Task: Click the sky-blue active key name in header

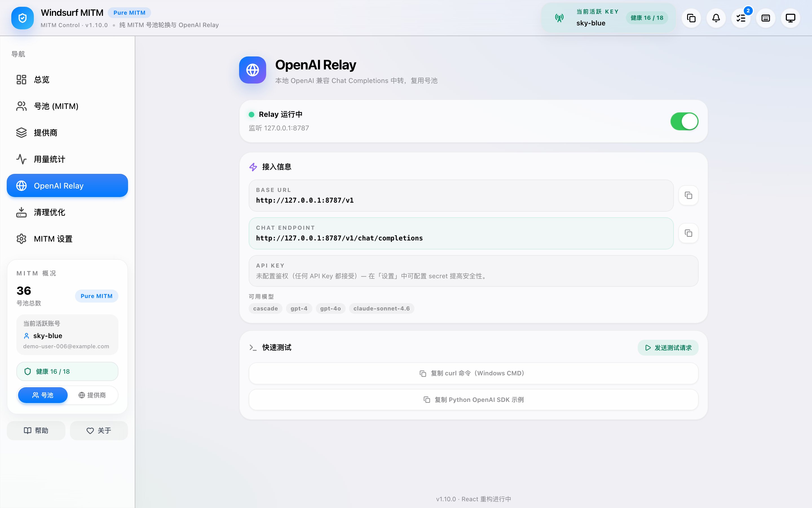Action: coord(591,23)
